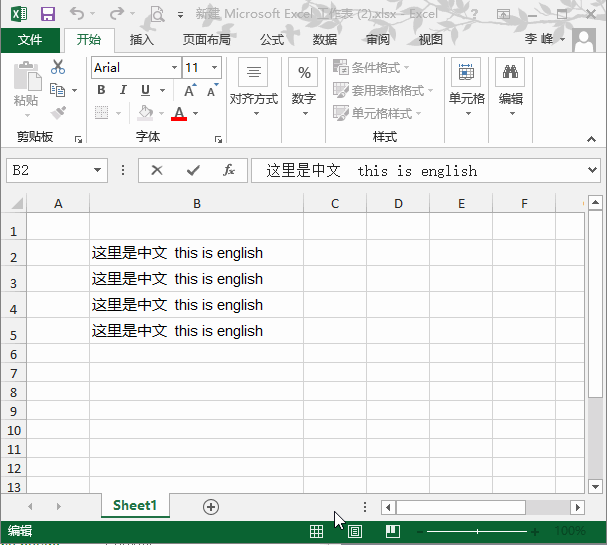607x545 pixels.
Task: Open the 文件 File tab
Action: pyautogui.click(x=30, y=40)
